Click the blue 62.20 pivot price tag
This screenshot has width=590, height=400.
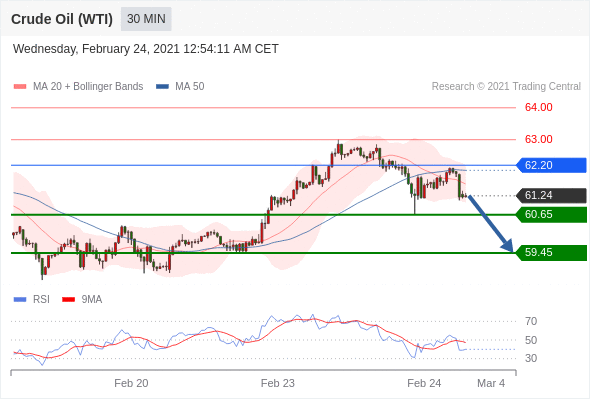552,165
